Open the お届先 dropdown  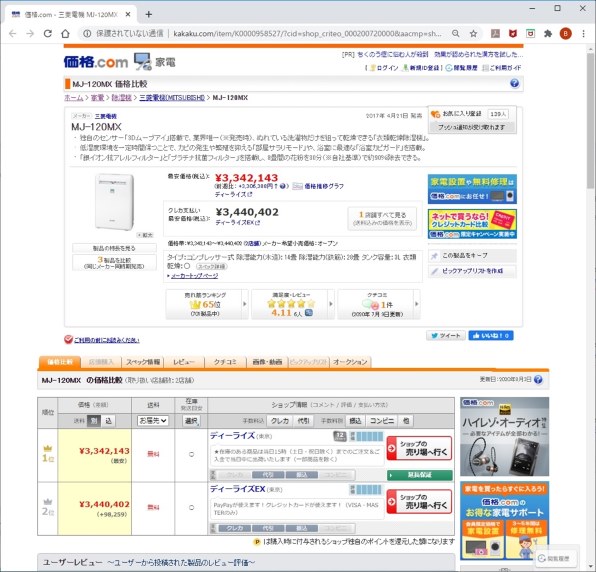coord(152,421)
